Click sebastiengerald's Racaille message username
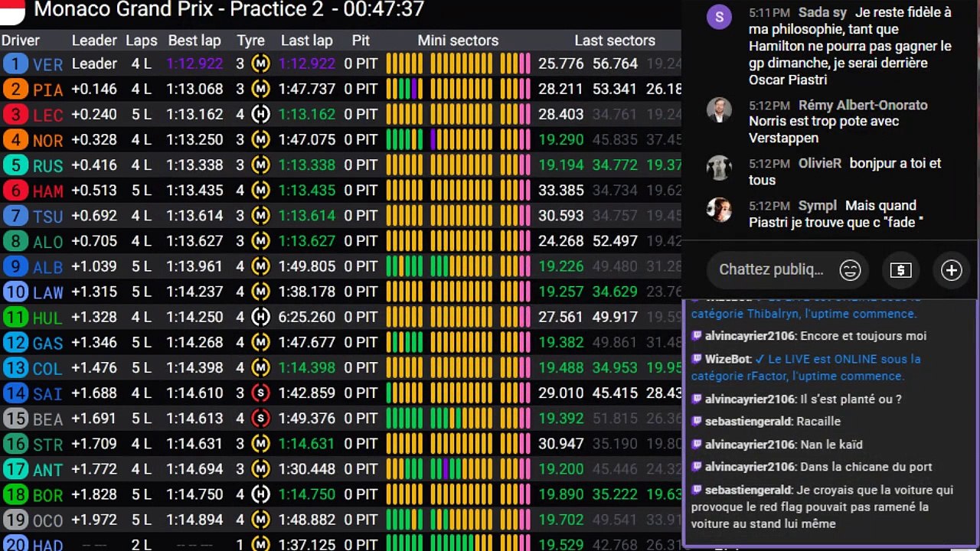Viewport: 980px width, 551px height. point(748,421)
